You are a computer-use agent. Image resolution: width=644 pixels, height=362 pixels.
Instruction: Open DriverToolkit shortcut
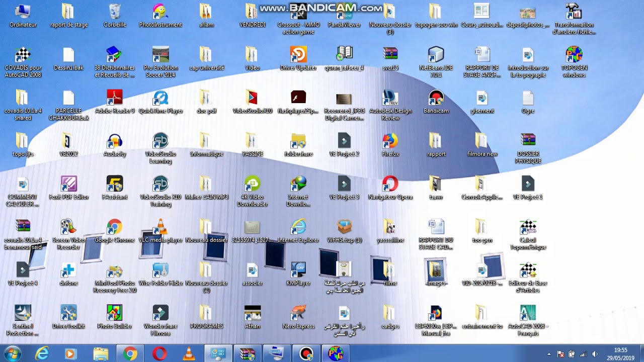69,317
